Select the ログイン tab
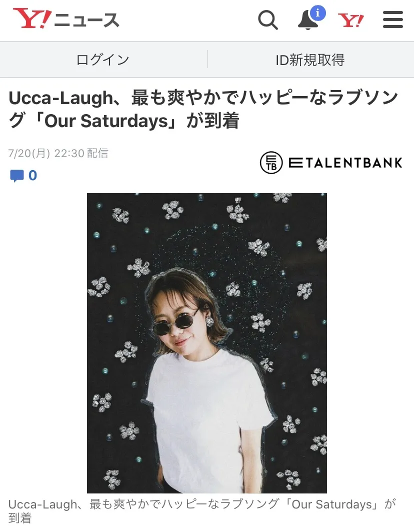The width and height of the screenshot is (414, 532). pos(102,60)
